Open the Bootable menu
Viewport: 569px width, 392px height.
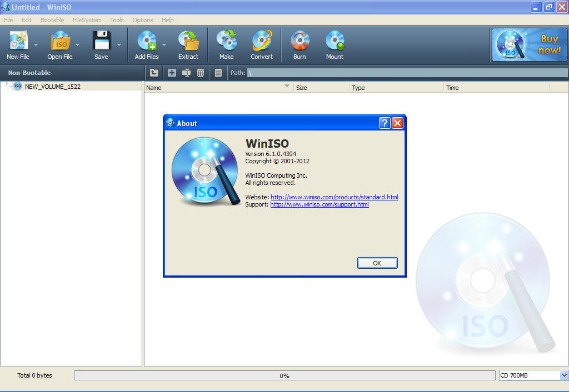tap(52, 20)
